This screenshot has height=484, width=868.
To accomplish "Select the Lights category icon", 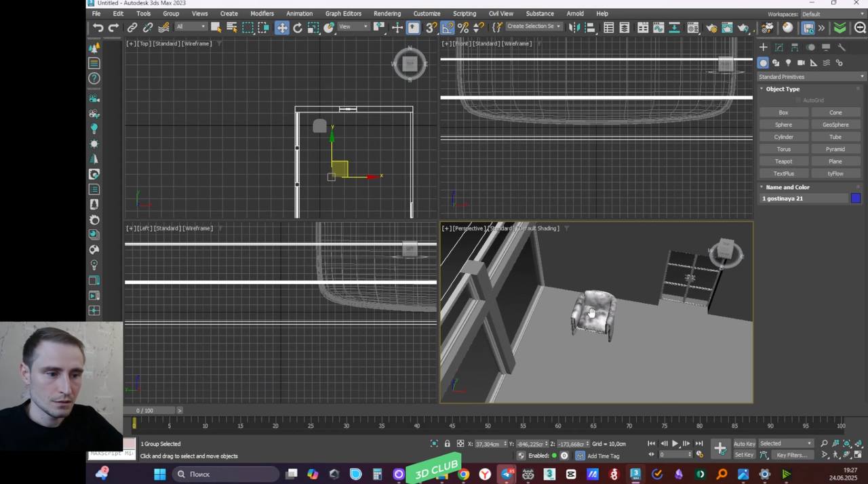I will (x=788, y=62).
